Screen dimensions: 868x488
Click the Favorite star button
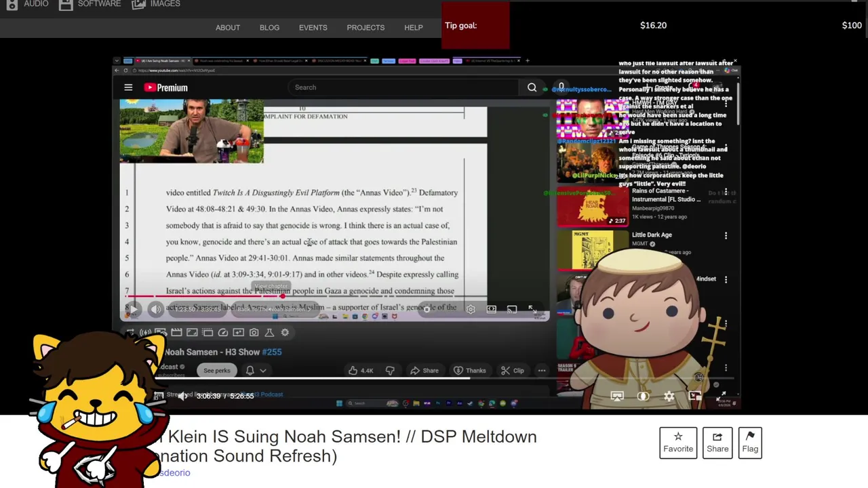678,443
